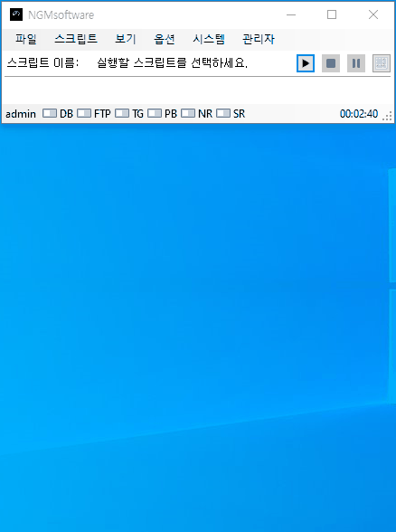This screenshot has width=396, height=532.
Task: Toggle the DB status indicator
Action: (x=50, y=113)
